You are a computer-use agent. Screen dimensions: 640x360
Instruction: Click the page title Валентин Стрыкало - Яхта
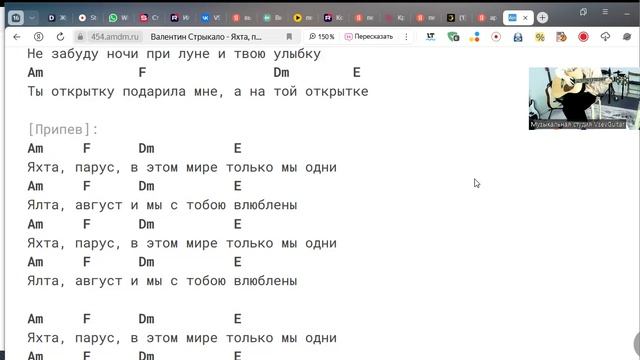click(x=206, y=37)
